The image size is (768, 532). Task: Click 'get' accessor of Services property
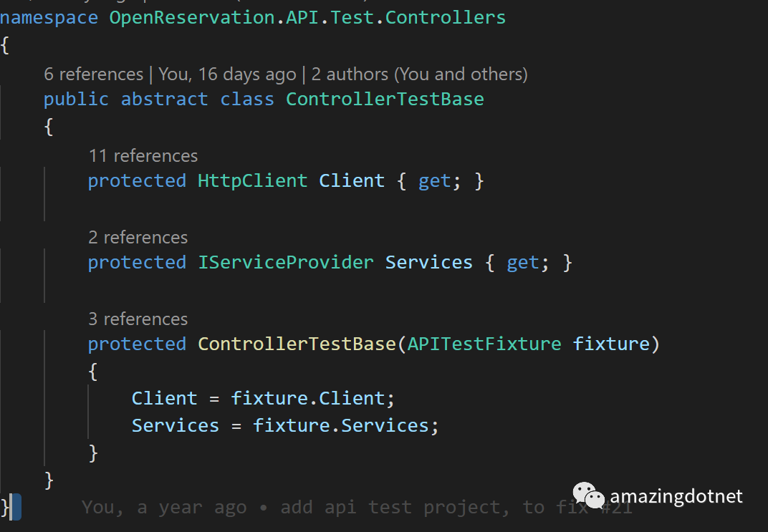pyautogui.click(x=522, y=263)
